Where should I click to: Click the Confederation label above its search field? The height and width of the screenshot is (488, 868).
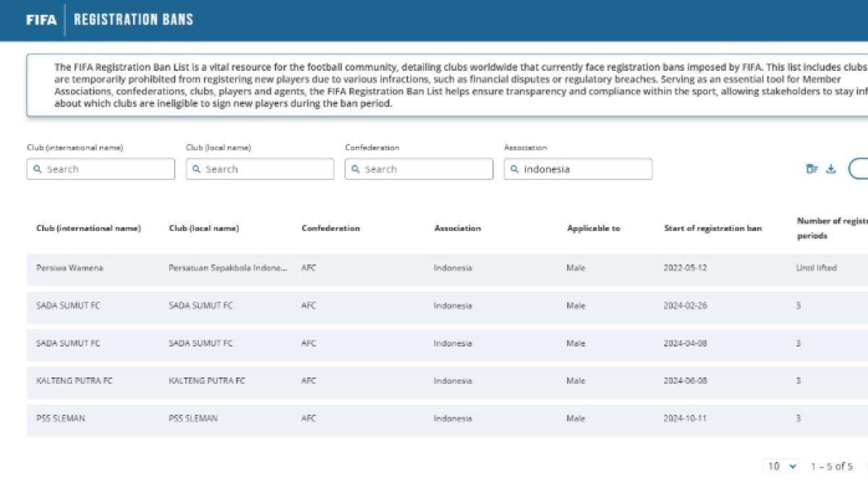click(372, 147)
